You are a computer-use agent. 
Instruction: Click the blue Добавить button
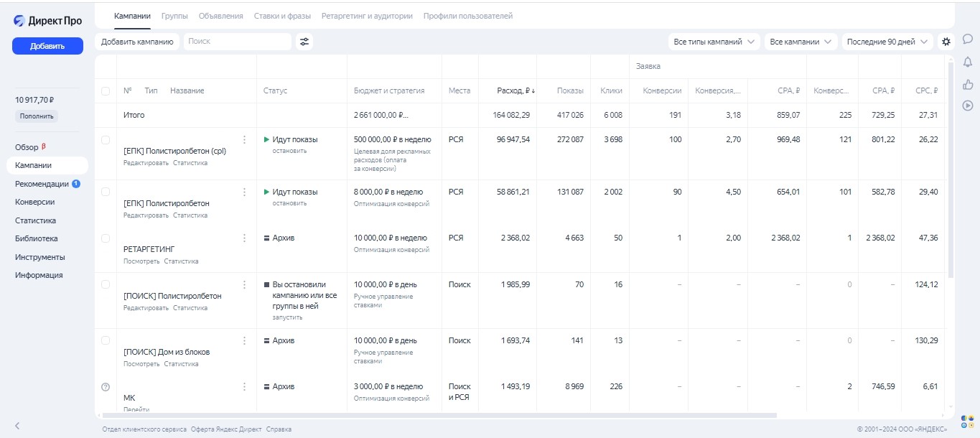point(47,46)
